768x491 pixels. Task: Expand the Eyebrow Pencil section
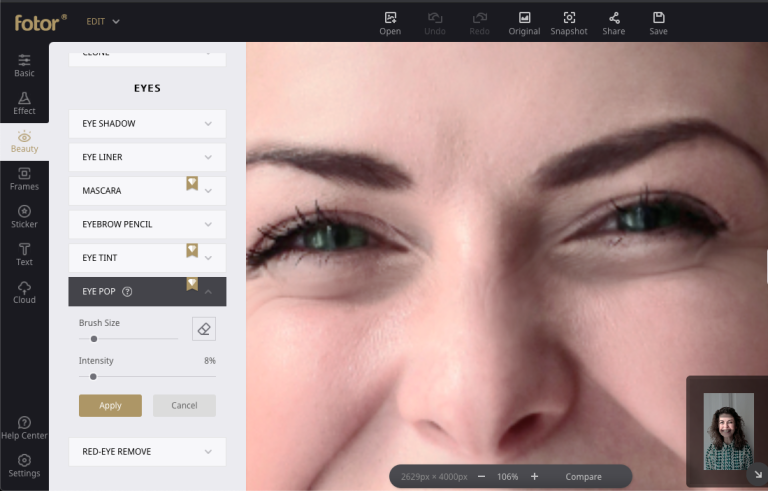click(147, 224)
